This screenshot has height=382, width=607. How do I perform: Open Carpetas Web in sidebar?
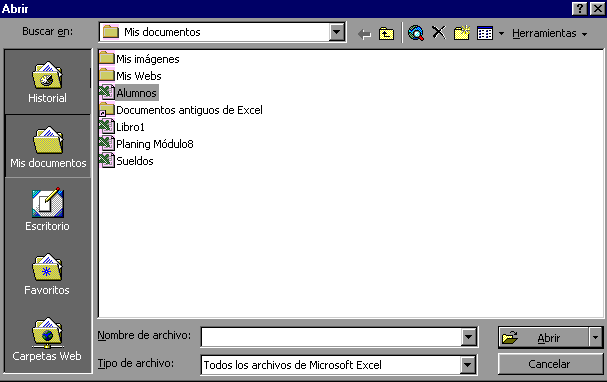pyautogui.click(x=47, y=339)
